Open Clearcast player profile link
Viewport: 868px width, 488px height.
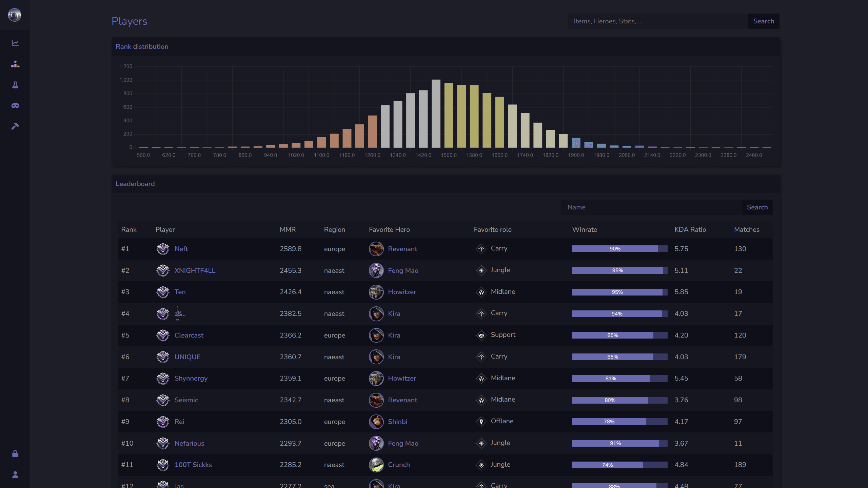click(x=189, y=335)
